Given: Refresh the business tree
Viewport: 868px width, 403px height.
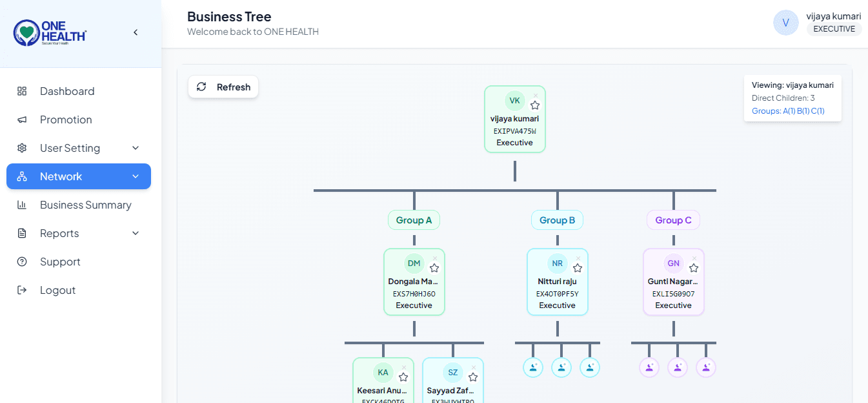Looking at the screenshot, I should [223, 87].
